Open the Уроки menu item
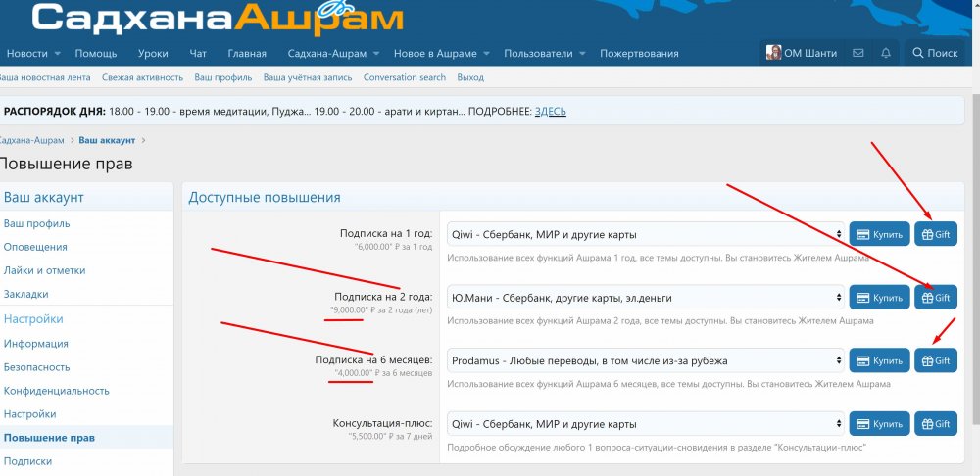Image resolution: width=980 pixels, height=476 pixels. click(x=153, y=53)
